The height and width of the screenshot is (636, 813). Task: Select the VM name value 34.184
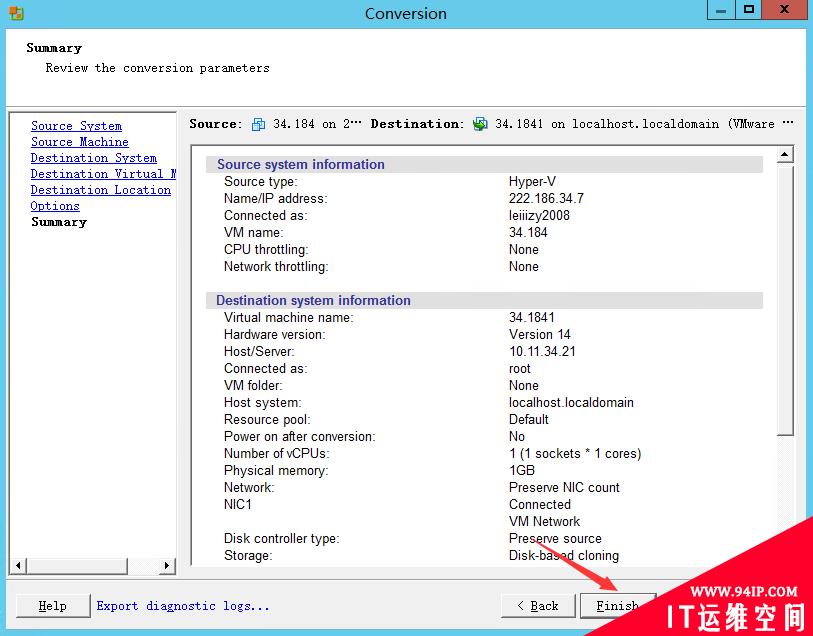[x=528, y=233]
